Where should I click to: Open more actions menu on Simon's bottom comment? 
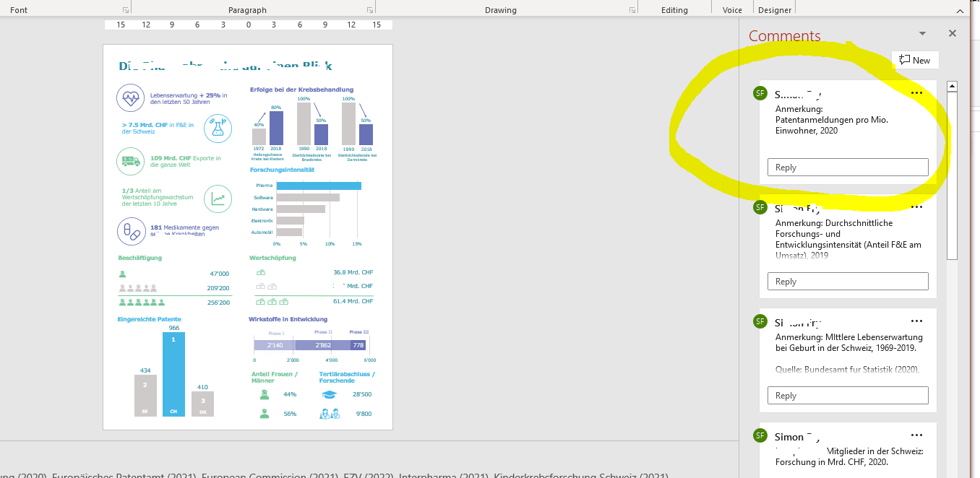coord(916,435)
